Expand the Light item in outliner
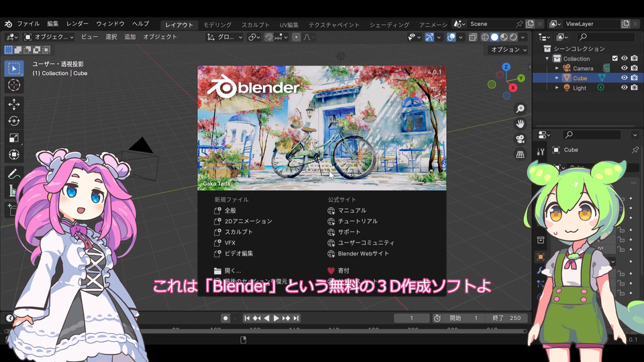The height and width of the screenshot is (362, 644). 557,87
